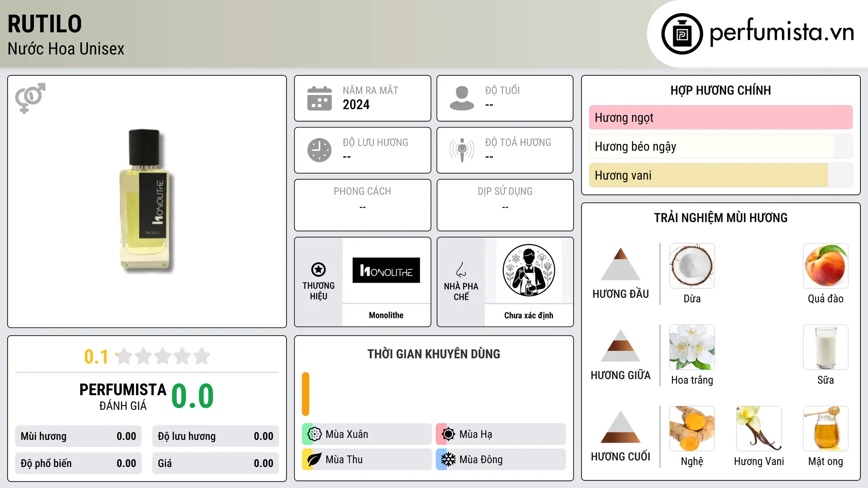This screenshot has width=868, height=488.
Task: Click the Dịp sử dụng info card
Action: pyautogui.click(x=505, y=205)
